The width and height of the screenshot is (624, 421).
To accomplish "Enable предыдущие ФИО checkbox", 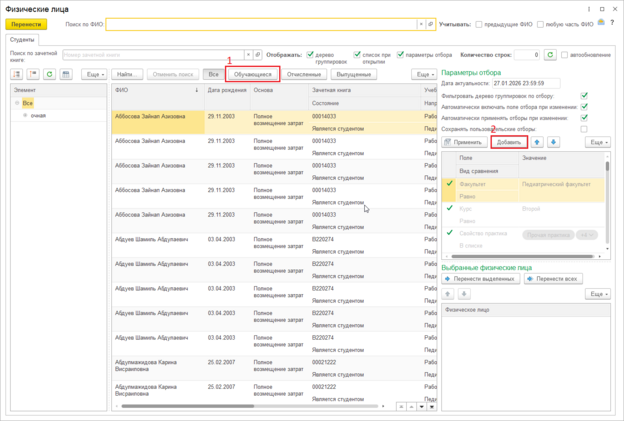I will tap(481, 23).
